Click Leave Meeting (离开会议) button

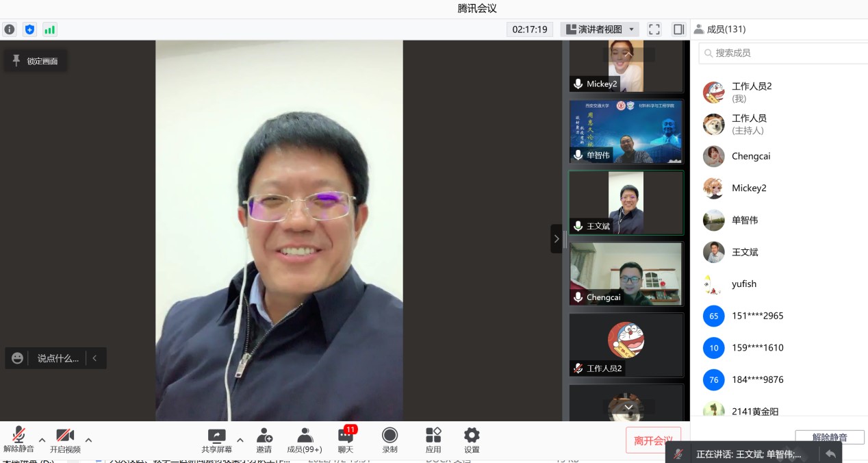click(x=653, y=440)
